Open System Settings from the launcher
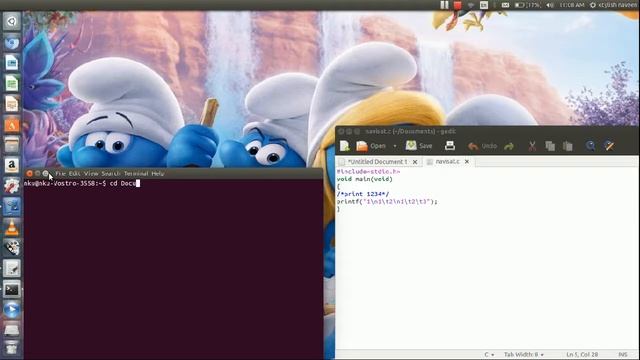640x360 pixels. [11, 186]
